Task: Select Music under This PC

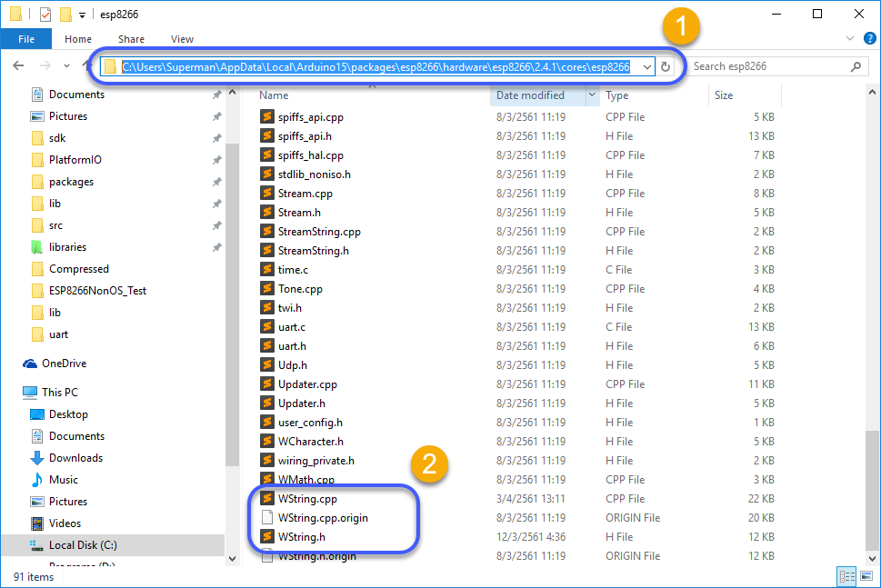Action: pos(63,480)
